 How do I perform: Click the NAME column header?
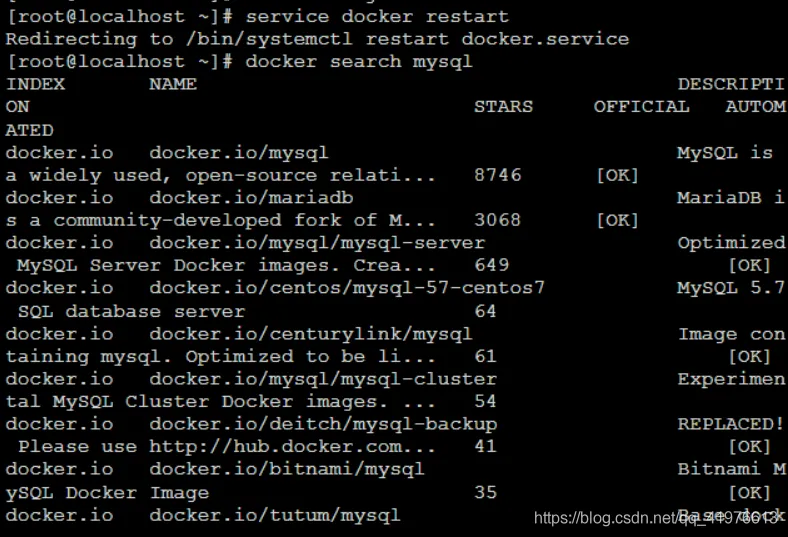pos(173,84)
